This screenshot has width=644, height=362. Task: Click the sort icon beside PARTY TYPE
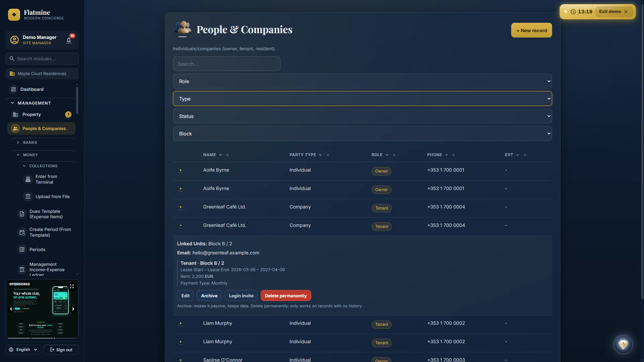pyautogui.click(x=328, y=155)
